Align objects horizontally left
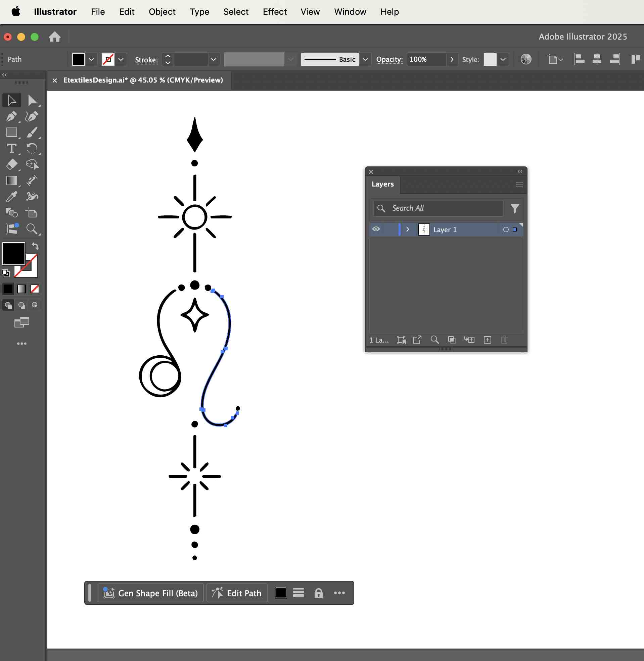644x661 pixels. (x=580, y=59)
